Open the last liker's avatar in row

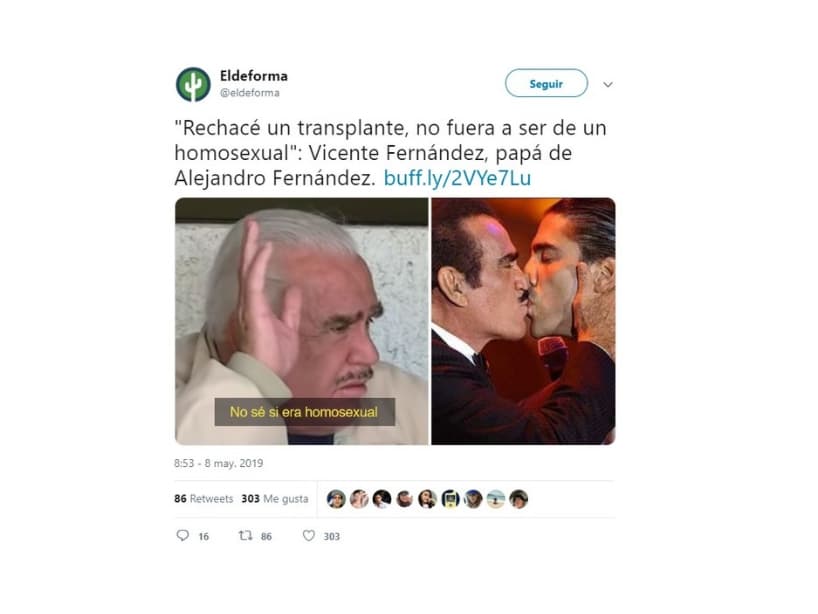click(x=519, y=499)
